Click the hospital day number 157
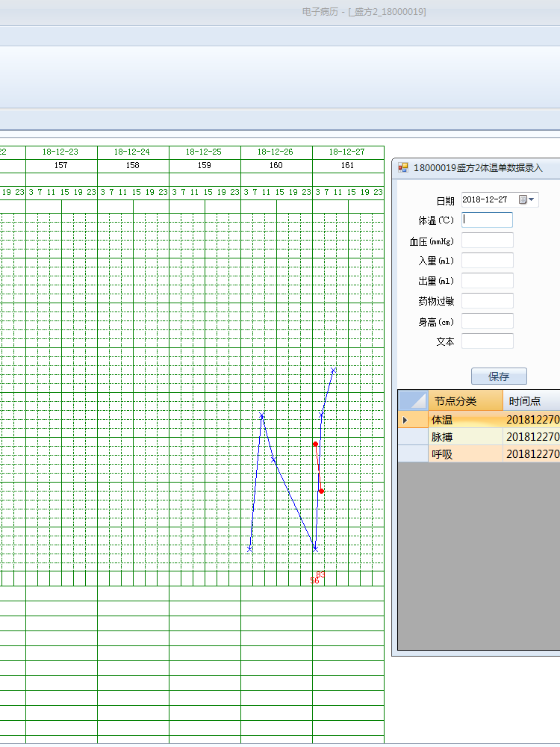The image size is (560, 747). click(61, 165)
